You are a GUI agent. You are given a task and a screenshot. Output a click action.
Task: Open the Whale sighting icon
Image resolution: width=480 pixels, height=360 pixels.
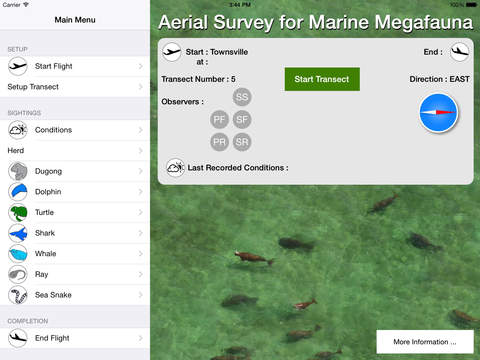18,254
